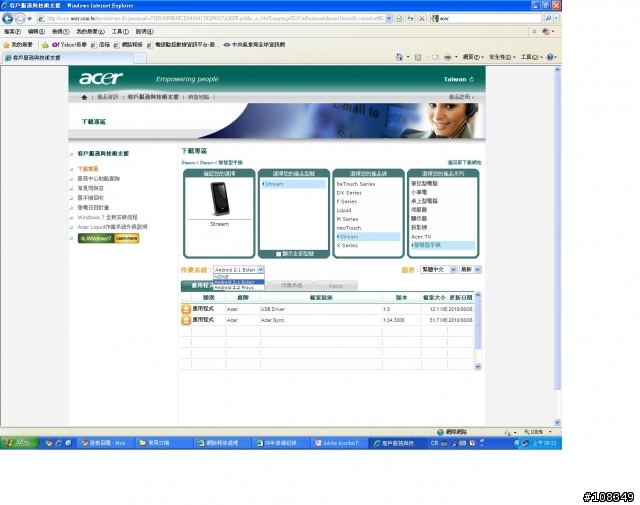Screen dimensions: 640x505
Task: Open Yahoo favorites bar link
Action: 69,44
